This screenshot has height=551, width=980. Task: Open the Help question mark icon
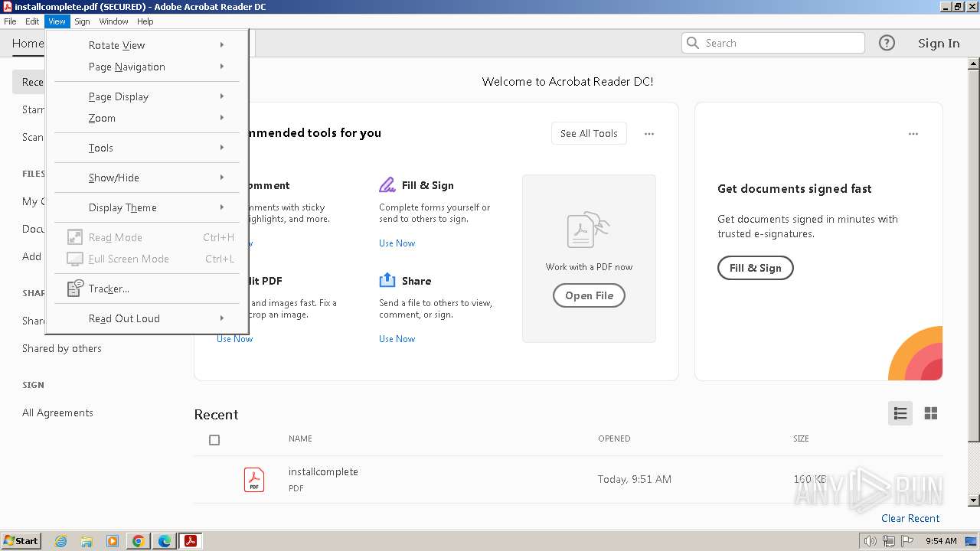887,43
